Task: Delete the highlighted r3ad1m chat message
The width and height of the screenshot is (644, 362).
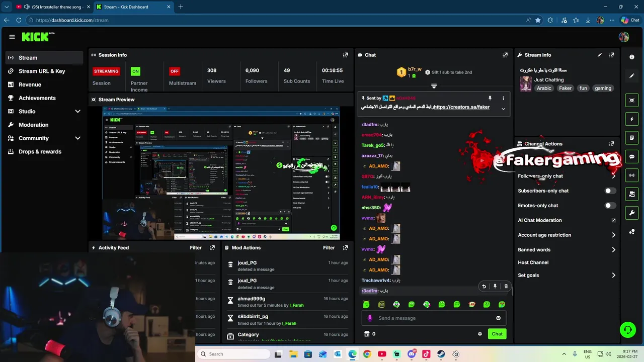Action: click(506, 287)
